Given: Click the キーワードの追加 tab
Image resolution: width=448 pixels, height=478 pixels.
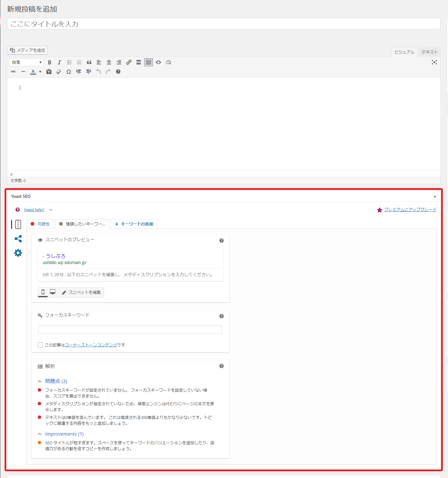Looking at the screenshot, I should point(134,224).
